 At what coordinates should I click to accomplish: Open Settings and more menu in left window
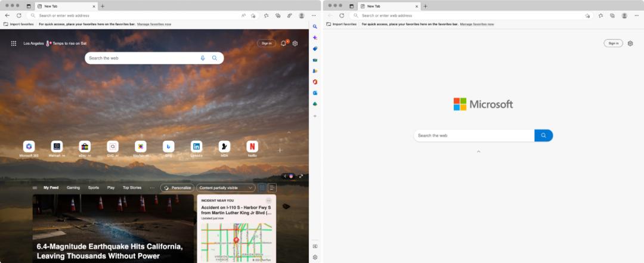tap(314, 16)
